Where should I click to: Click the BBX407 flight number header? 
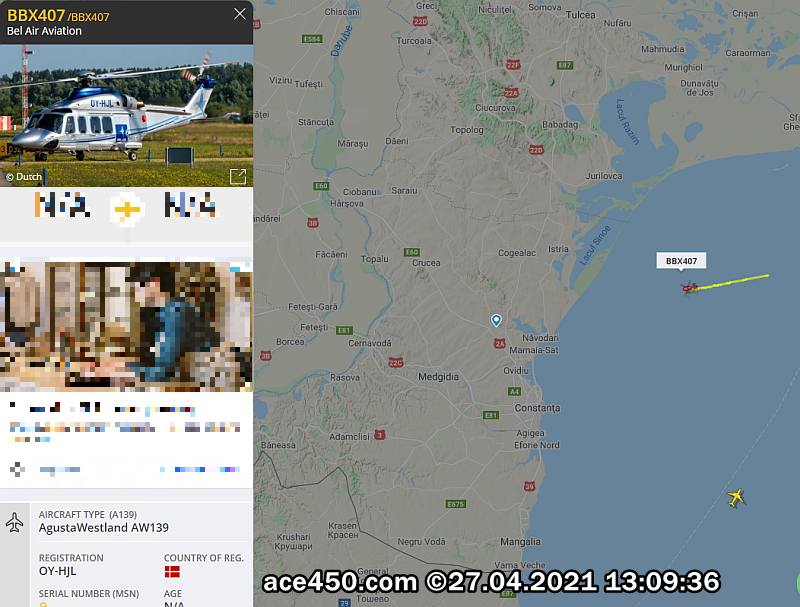click(x=36, y=15)
